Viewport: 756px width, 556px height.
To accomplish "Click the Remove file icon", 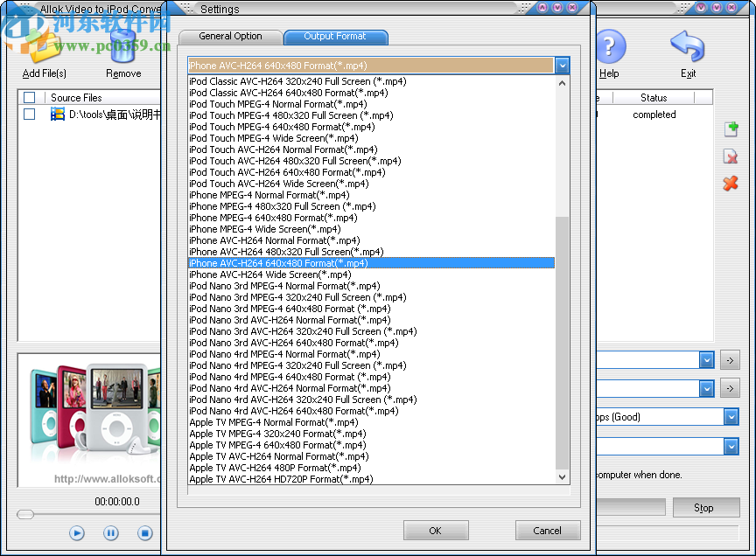I will 122,48.
